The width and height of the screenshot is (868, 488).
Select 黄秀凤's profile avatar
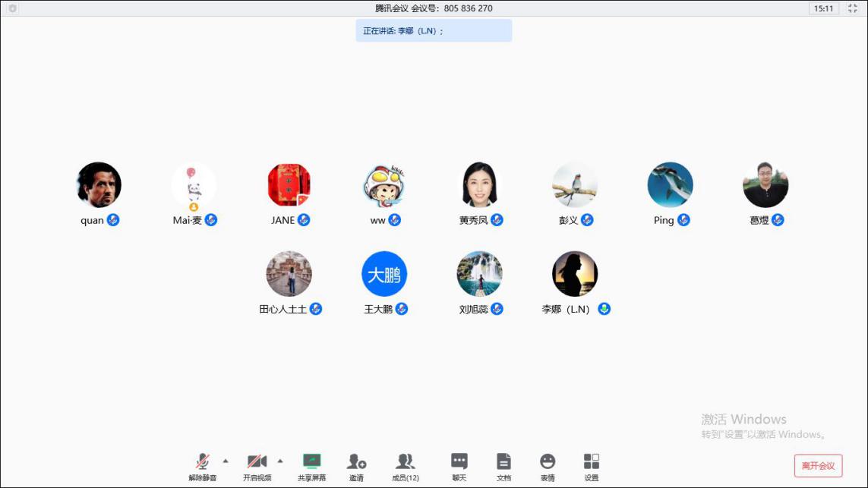(480, 184)
